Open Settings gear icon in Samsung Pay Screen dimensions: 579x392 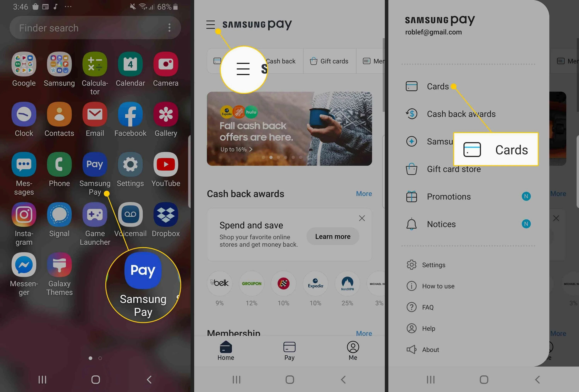point(411,265)
